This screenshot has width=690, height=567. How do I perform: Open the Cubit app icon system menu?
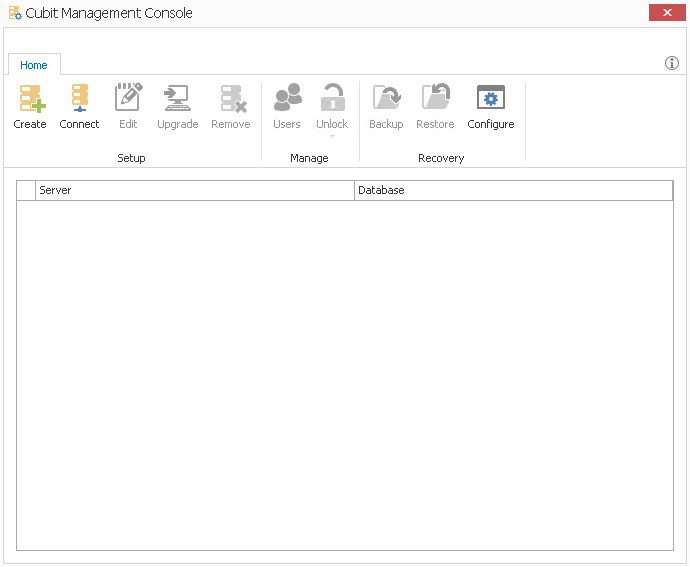(x=15, y=14)
